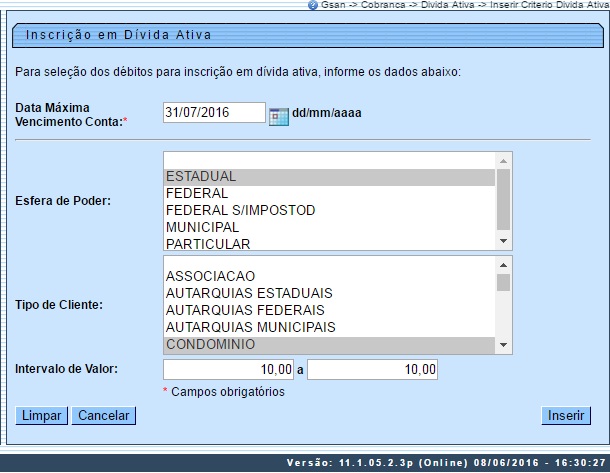Click the Data Máxima Vencimento Conta field
Image resolution: width=610 pixels, height=473 pixels.
tap(214, 112)
